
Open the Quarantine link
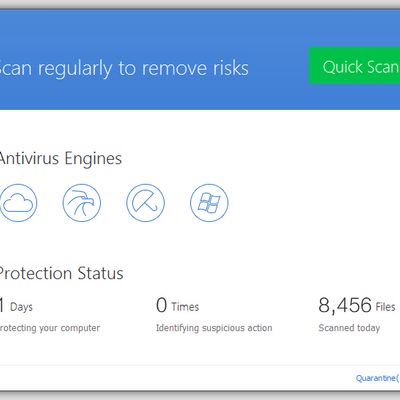click(378, 378)
